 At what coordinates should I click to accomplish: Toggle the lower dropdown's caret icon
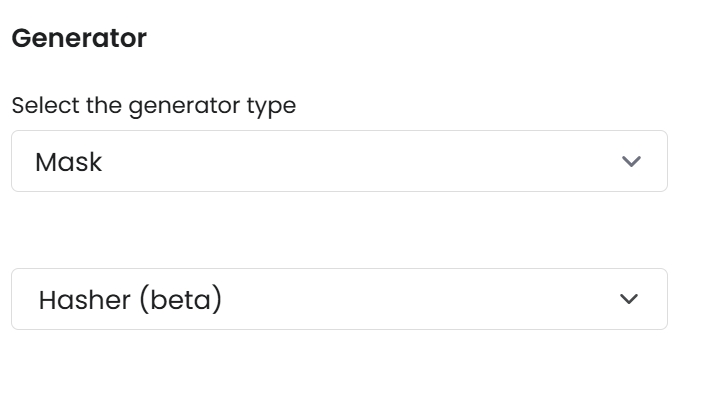pyautogui.click(x=629, y=299)
